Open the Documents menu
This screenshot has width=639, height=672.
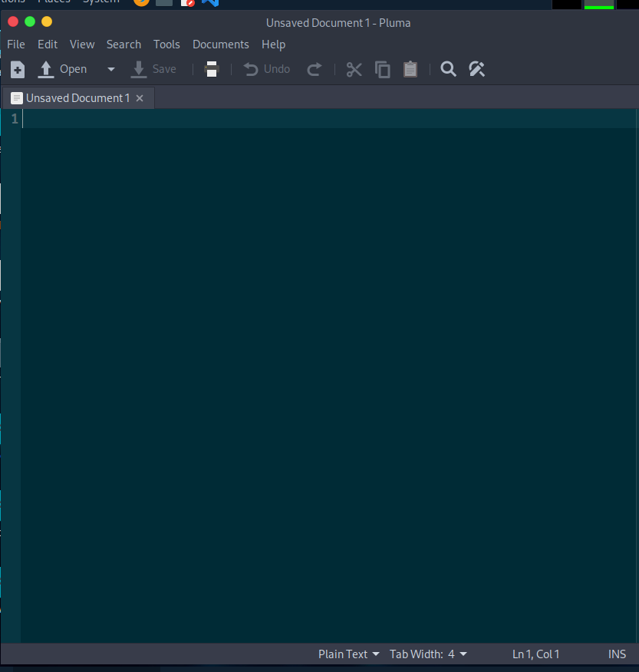(220, 44)
